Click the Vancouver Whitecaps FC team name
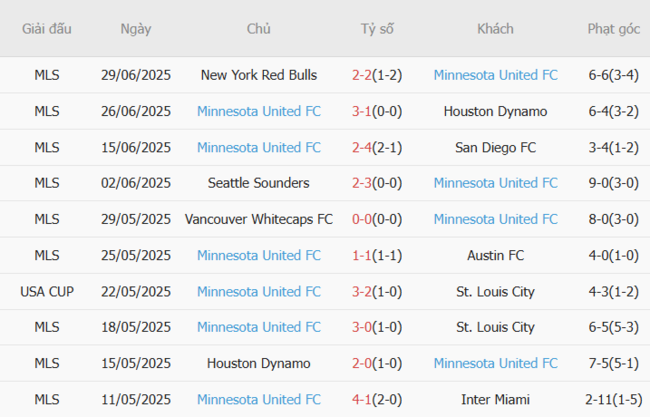The image size is (650, 417). [x=259, y=219]
